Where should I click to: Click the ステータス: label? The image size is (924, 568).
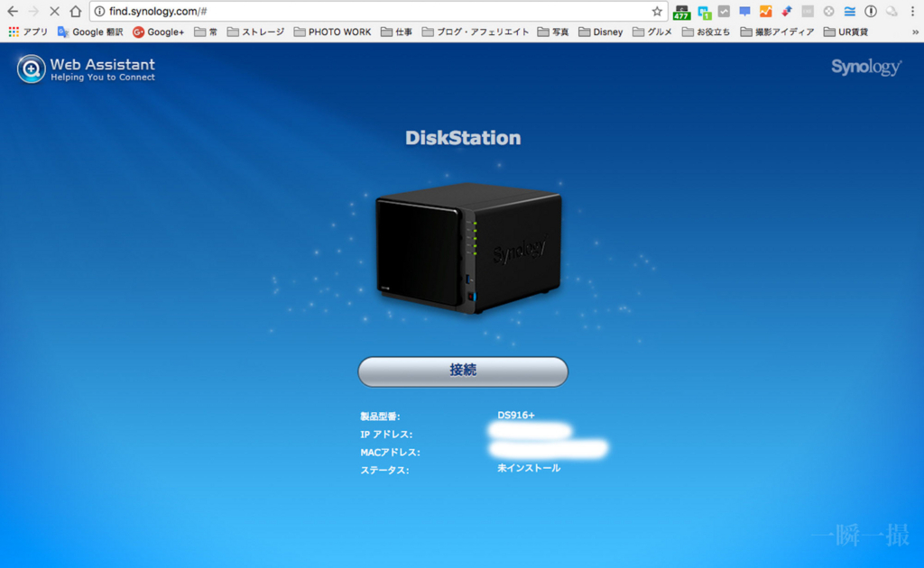pos(384,470)
